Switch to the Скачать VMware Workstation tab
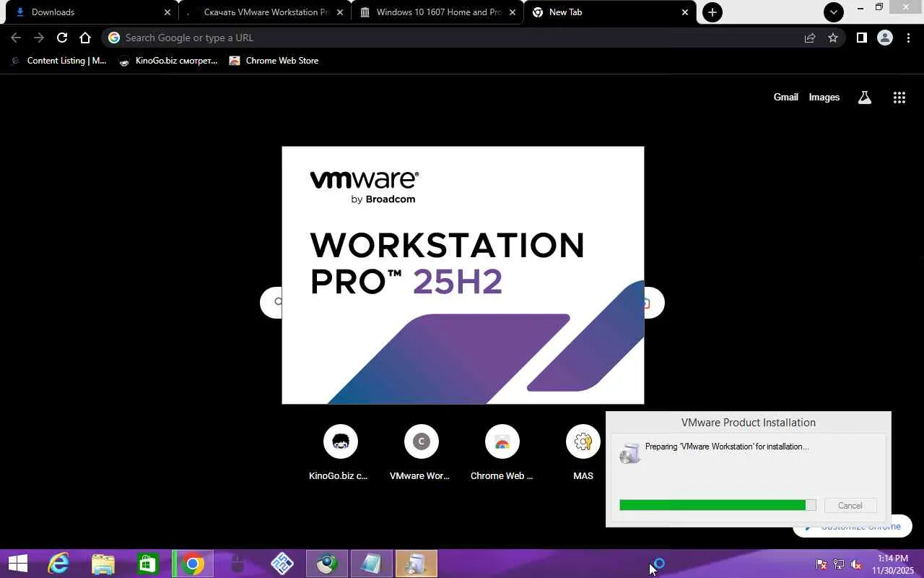The height and width of the screenshot is (578, 924). (x=264, y=12)
